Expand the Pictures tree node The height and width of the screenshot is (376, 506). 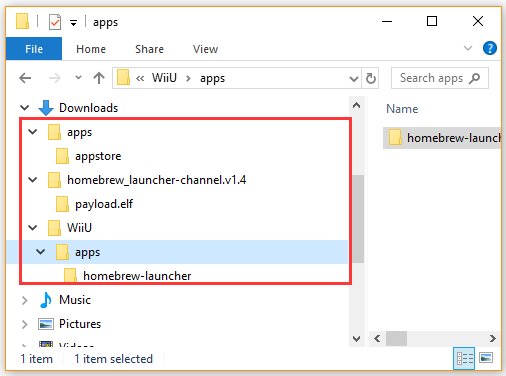pyautogui.click(x=24, y=324)
